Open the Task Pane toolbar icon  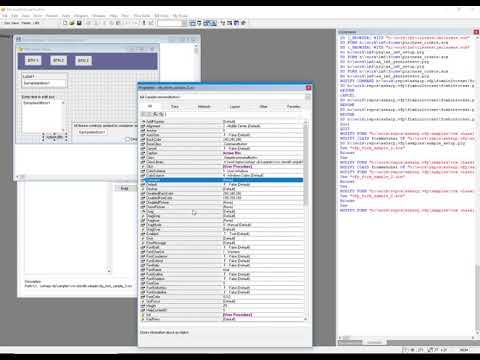236,23
